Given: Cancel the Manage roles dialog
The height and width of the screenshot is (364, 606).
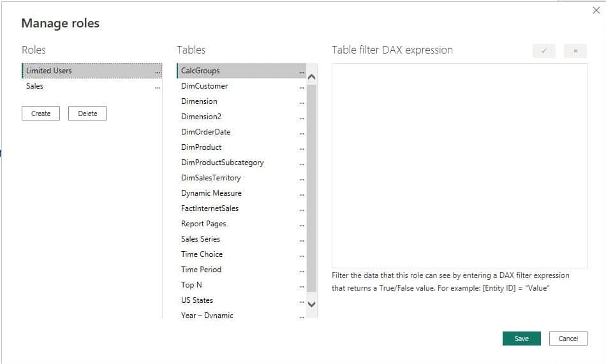Looking at the screenshot, I should 568,339.
